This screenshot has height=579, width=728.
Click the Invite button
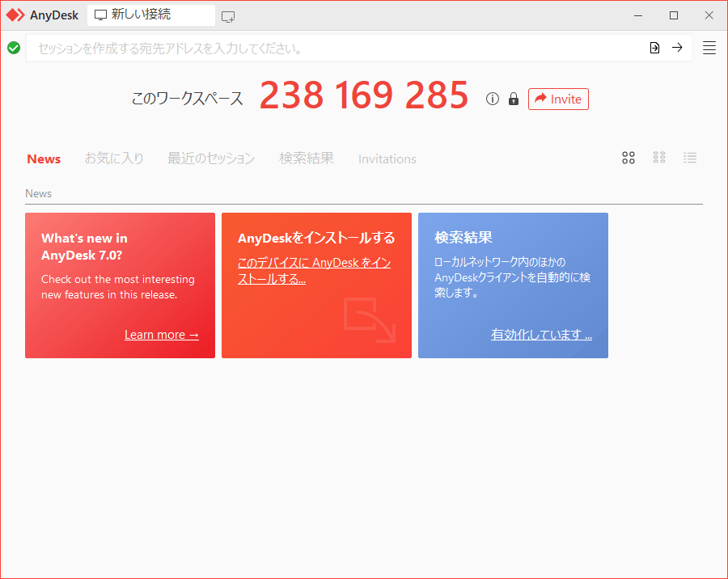tap(558, 99)
